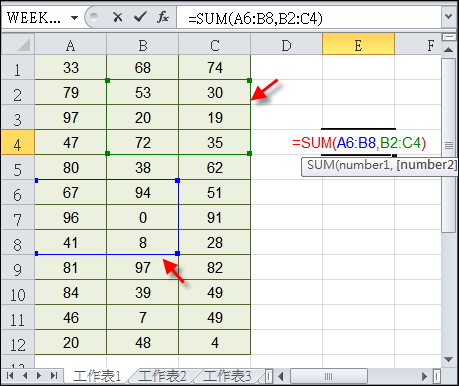Click the Enter checkmark formula button
This screenshot has height=386, width=459.
click(x=140, y=17)
